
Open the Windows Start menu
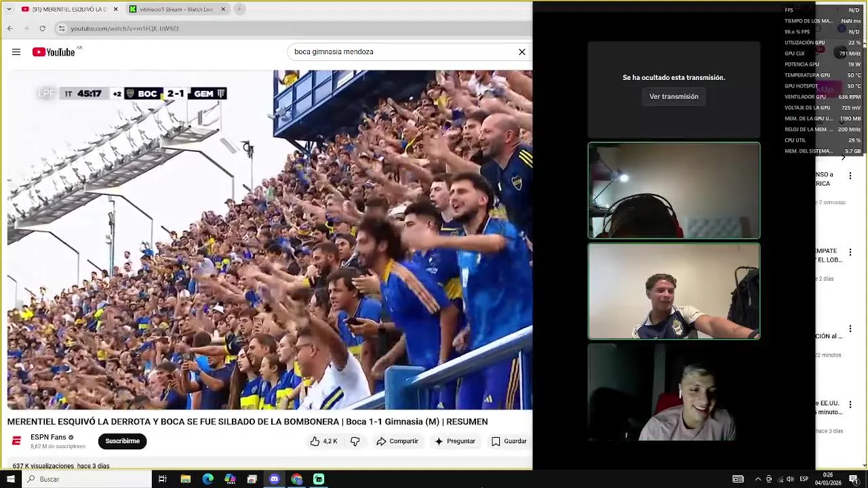[10, 479]
